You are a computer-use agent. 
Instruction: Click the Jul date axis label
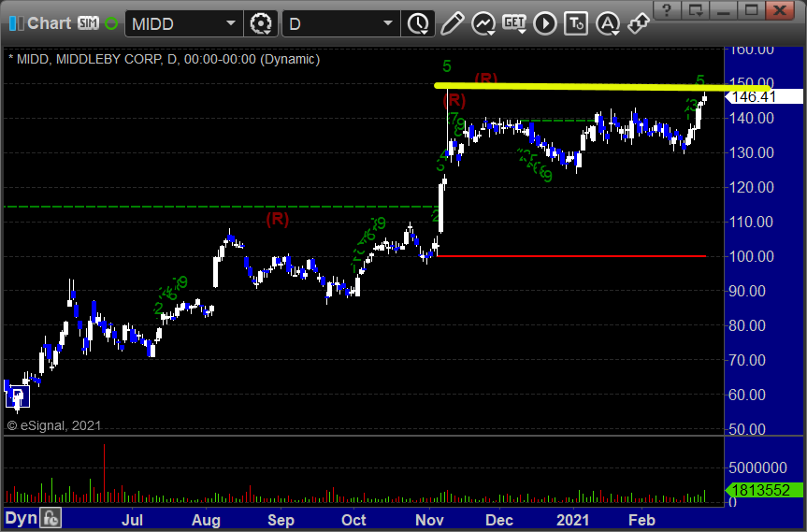[x=132, y=520]
